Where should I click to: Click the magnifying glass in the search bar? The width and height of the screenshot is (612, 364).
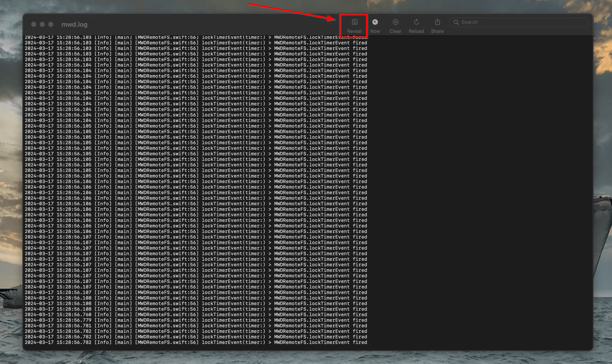[x=456, y=22]
